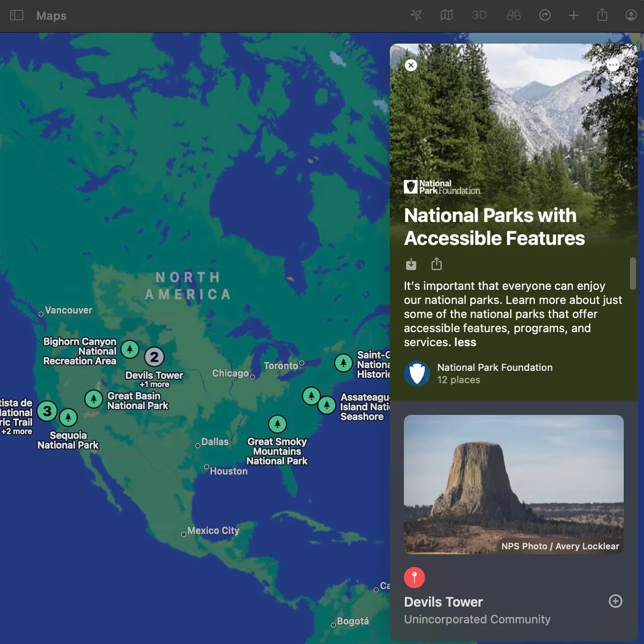Image resolution: width=644 pixels, height=644 pixels.
Task: Download the National Parks guide
Action: pyautogui.click(x=411, y=264)
